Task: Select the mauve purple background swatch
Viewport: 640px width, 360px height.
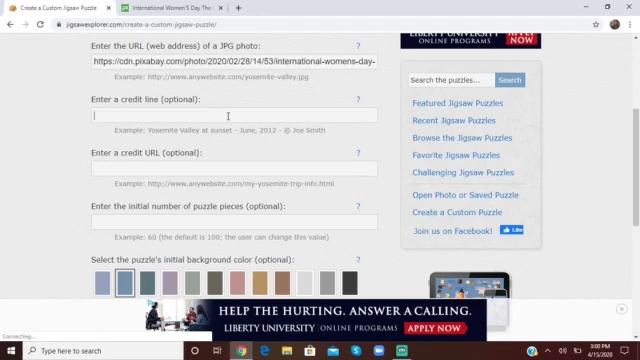Action: coord(170,283)
